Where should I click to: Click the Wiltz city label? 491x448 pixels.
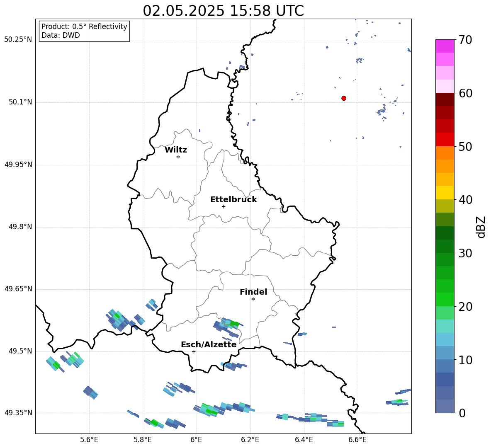(176, 150)
